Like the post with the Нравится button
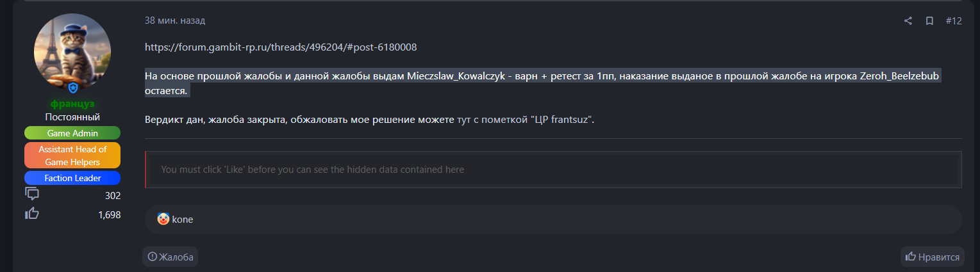The image size is (980, 272). (933, 257)
